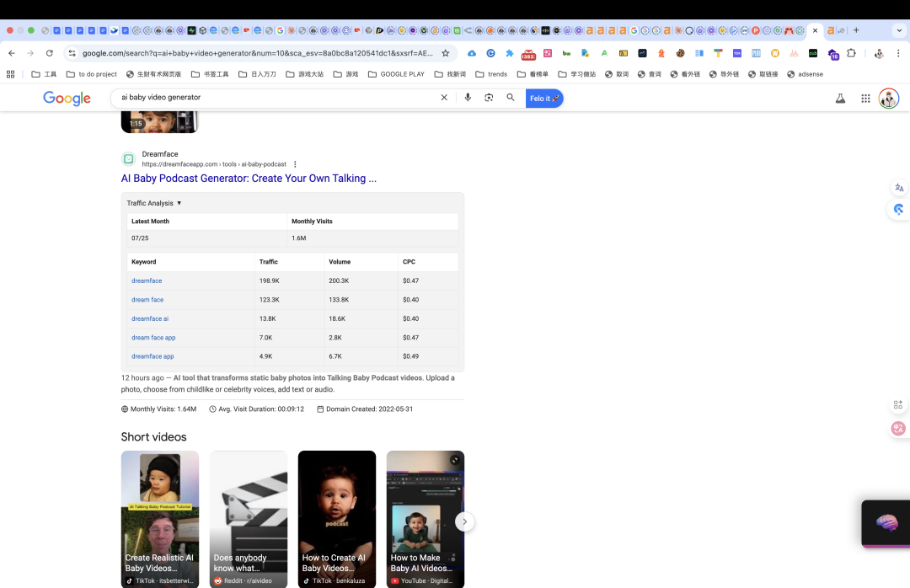Open the dream face app keyword link
Screen dimensions: 910x588
click(x=153, y=337)
